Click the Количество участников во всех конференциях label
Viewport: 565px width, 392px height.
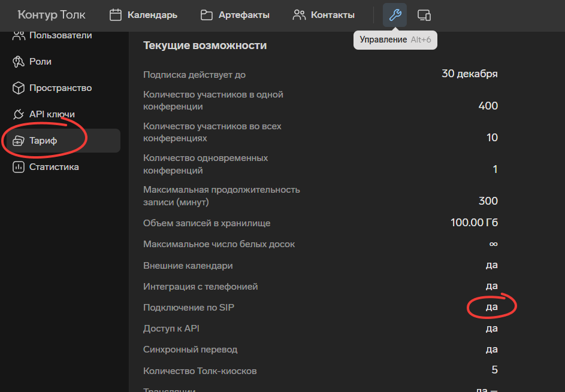click(x=212, y=132)
